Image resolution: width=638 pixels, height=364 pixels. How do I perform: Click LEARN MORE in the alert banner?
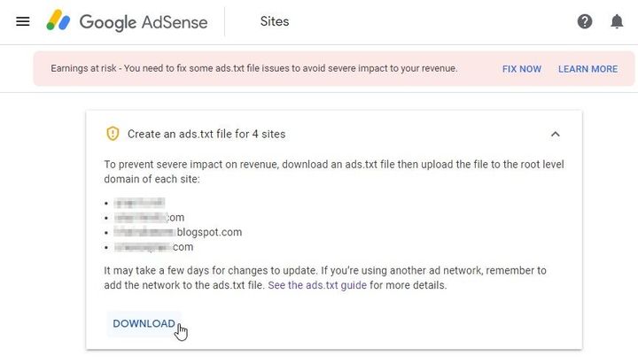[x=587, y=69]
